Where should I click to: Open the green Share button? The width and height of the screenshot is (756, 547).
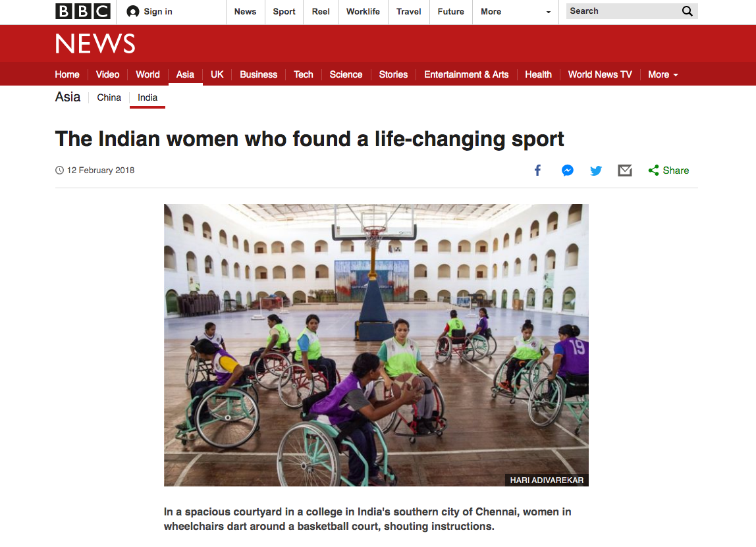coord(668,170)
